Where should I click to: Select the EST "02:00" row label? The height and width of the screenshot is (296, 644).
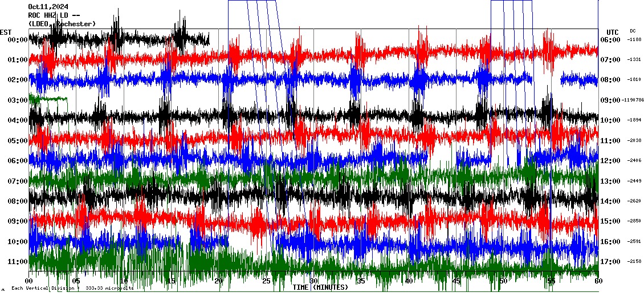point(17,80)
